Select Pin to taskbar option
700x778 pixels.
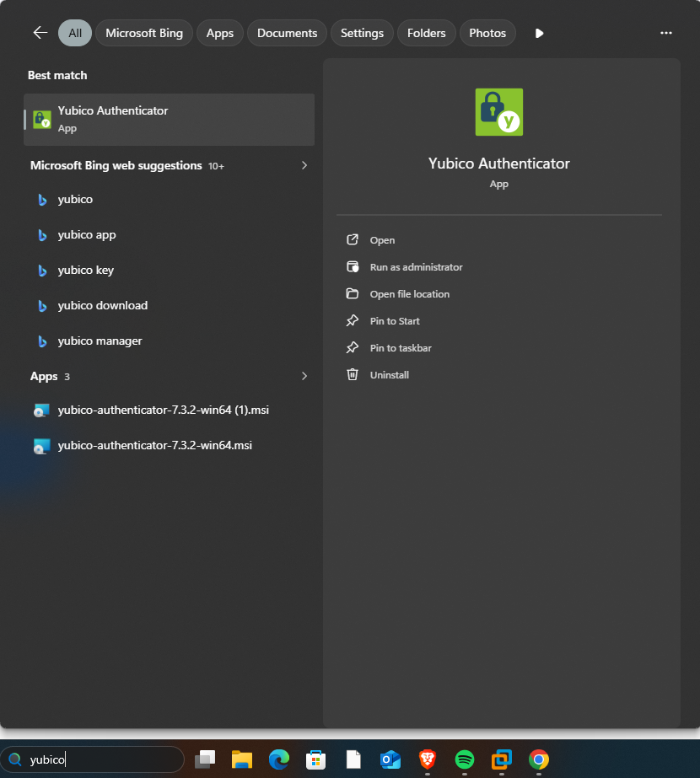point(401,348)
